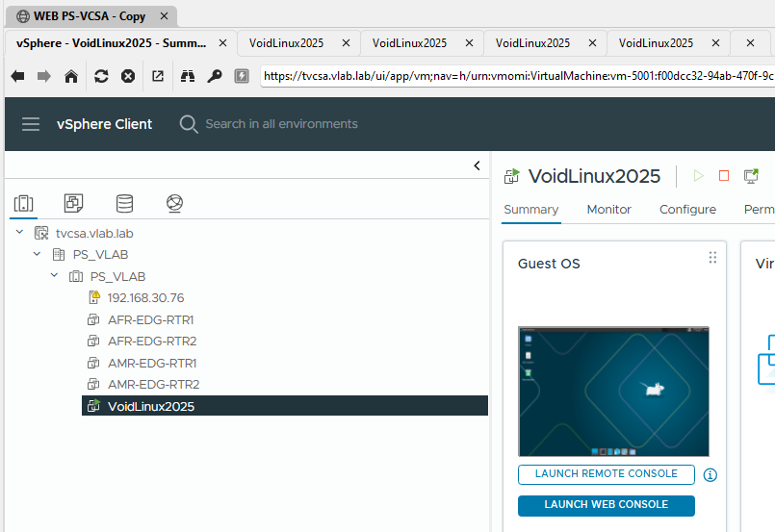Click the key credentials icon
Viewport: 775px width, 532px height.
tap(215, 76)
